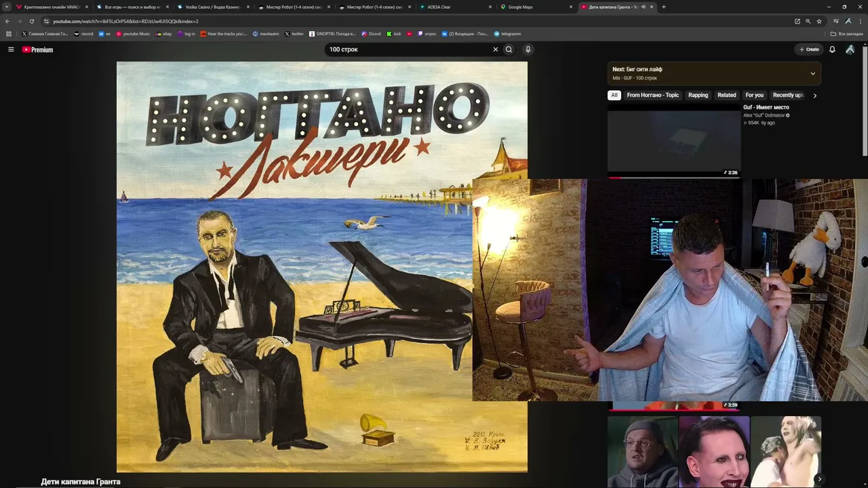
Task: Open the YouTube account avatar menu
Action: pyautogui.click(x=850, y=49)
